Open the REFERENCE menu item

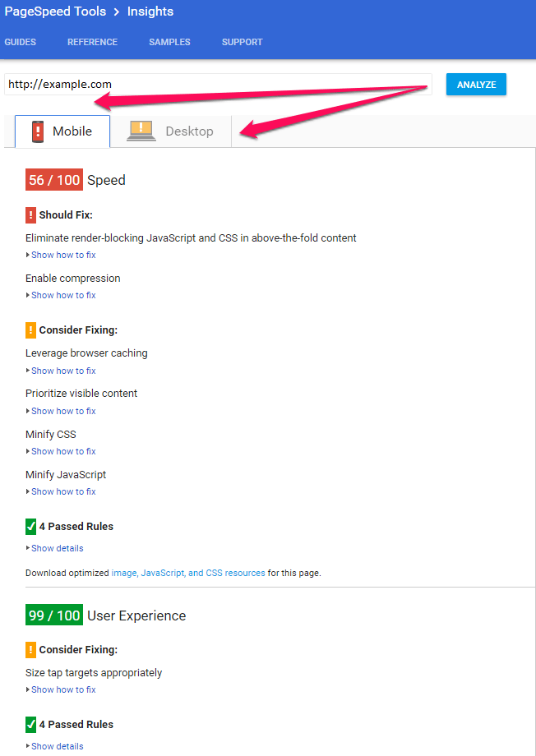(93, 42)
